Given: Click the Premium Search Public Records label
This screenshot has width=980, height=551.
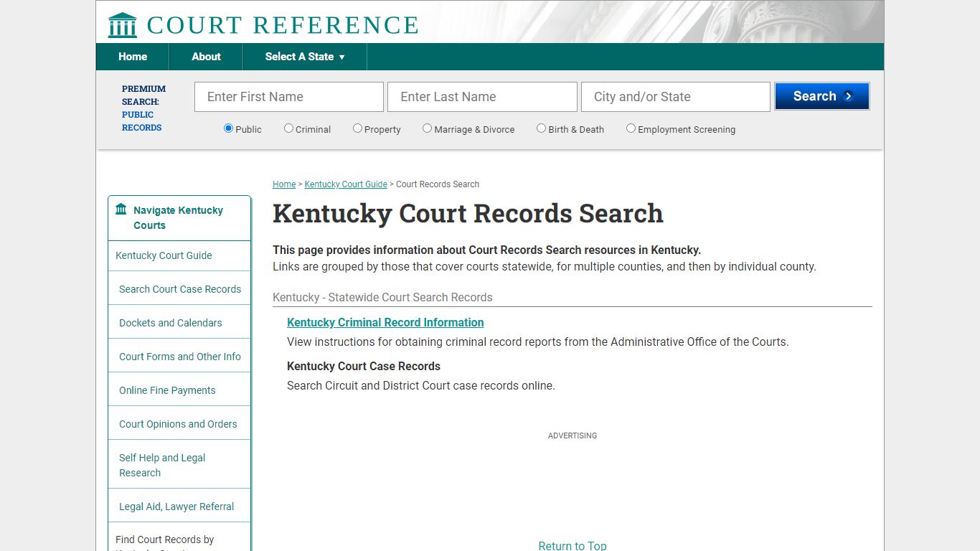Looking at the screenshot, I should pyautogui.click(x=143, y=108).
